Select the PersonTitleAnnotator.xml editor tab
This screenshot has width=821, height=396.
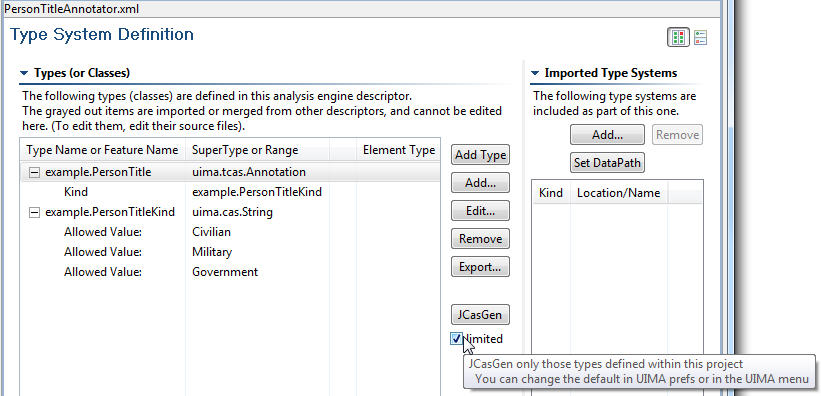(71, 9)
